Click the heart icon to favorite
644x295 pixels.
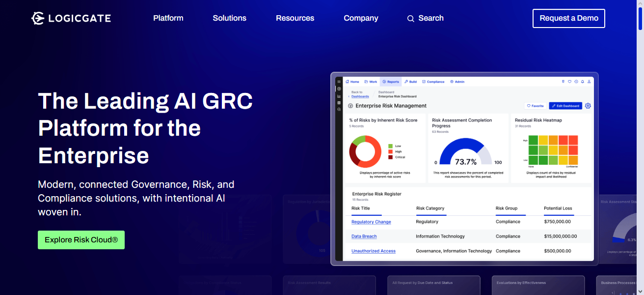point(569,82)
